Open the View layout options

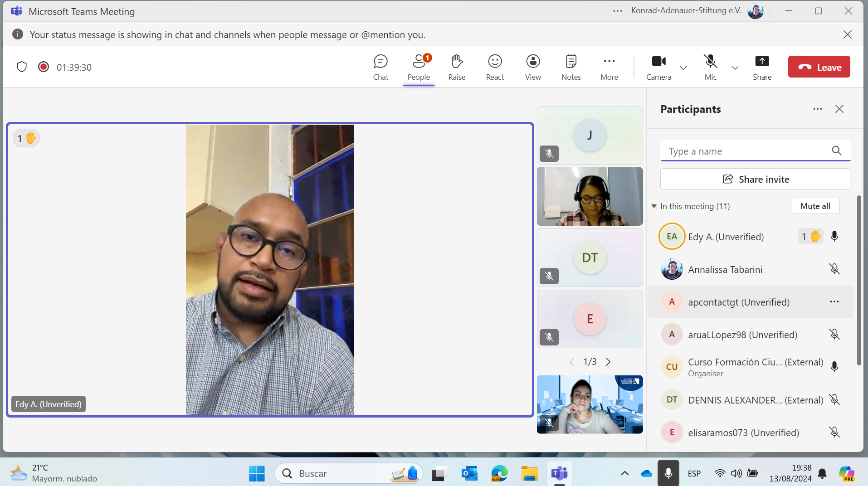tap(533, 67)
